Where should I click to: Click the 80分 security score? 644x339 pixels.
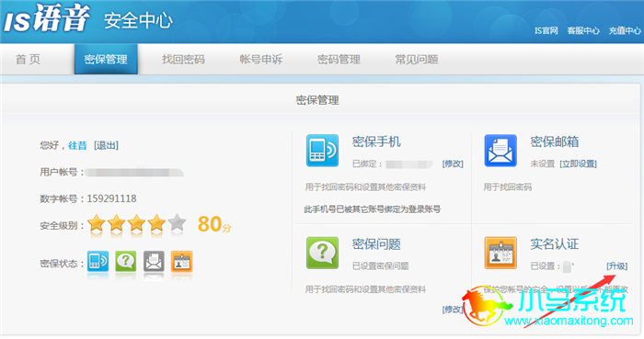click(214, 224)
